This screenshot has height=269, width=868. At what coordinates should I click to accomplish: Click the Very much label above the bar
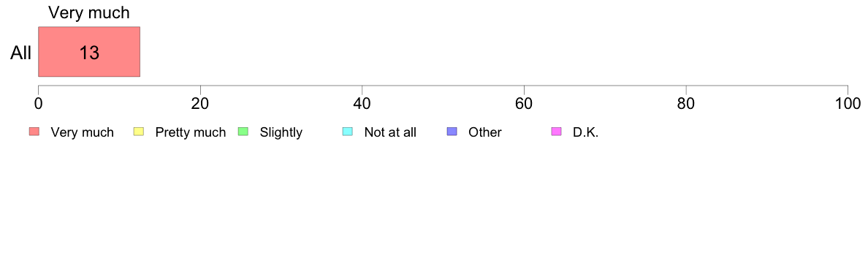(89, 12)
